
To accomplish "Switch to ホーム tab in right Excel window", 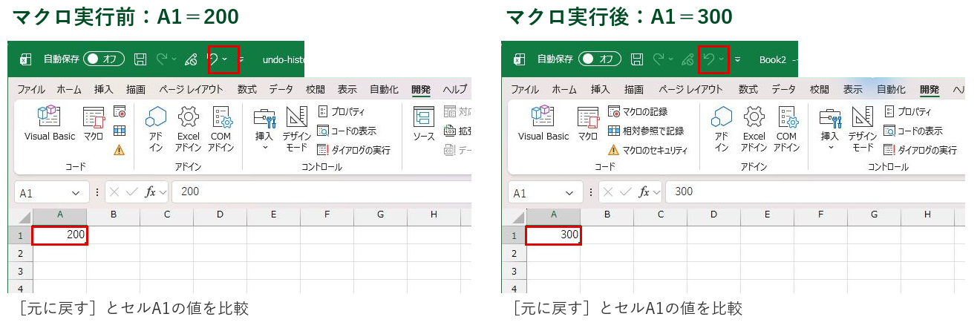I will (564, 89).
